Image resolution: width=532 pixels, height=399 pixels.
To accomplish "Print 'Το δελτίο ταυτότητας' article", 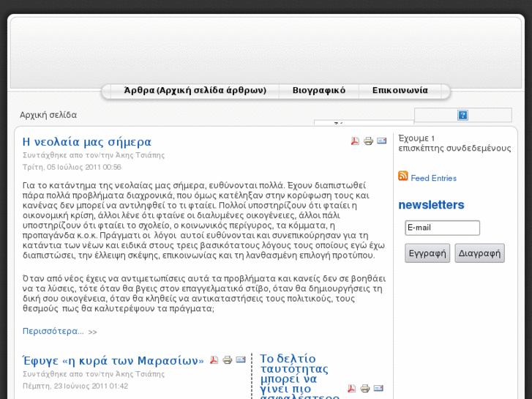I will (x=365, y=388).
